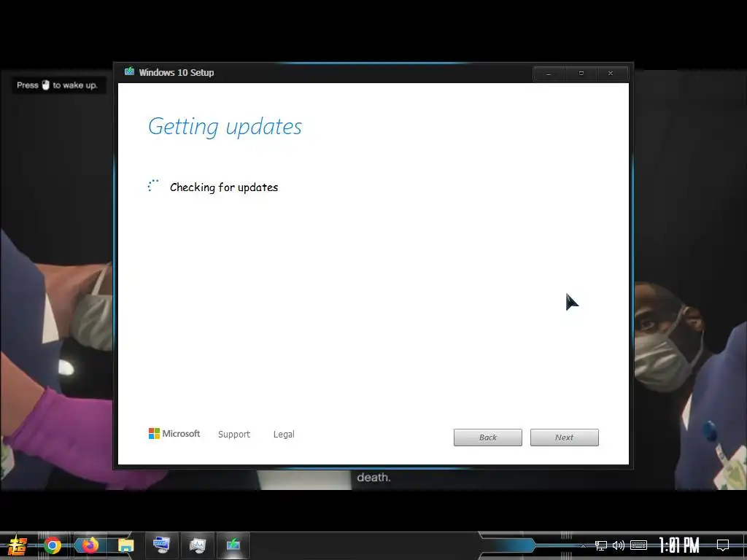Open the Support link
This screenshot has width=747, height=560.
click(234, 435)
